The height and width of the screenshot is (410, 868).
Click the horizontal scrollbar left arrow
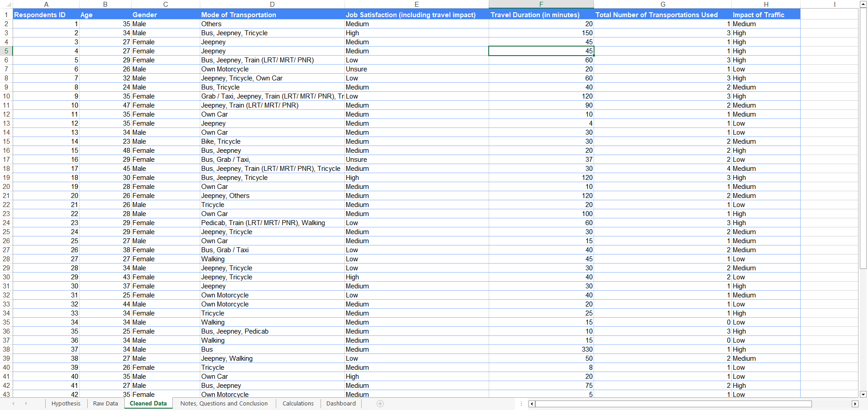point(531,404)
